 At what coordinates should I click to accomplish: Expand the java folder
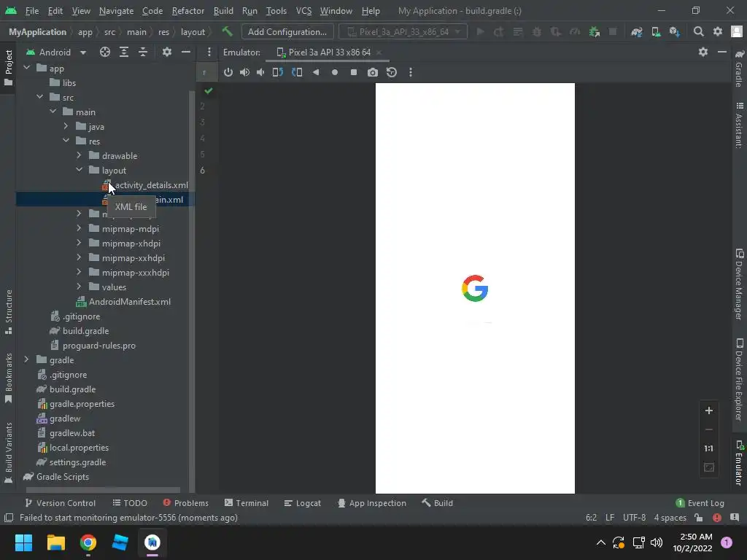[66, 126]
